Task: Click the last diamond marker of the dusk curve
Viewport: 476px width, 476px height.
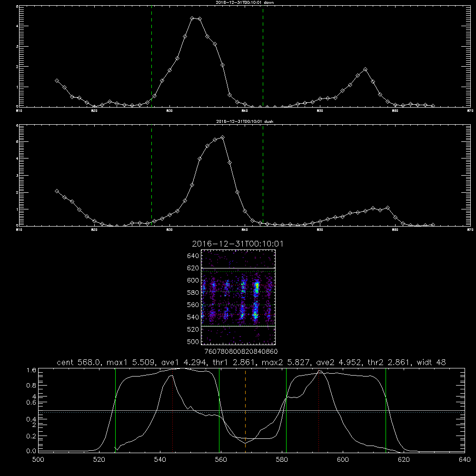Action: tap(433, 225)
